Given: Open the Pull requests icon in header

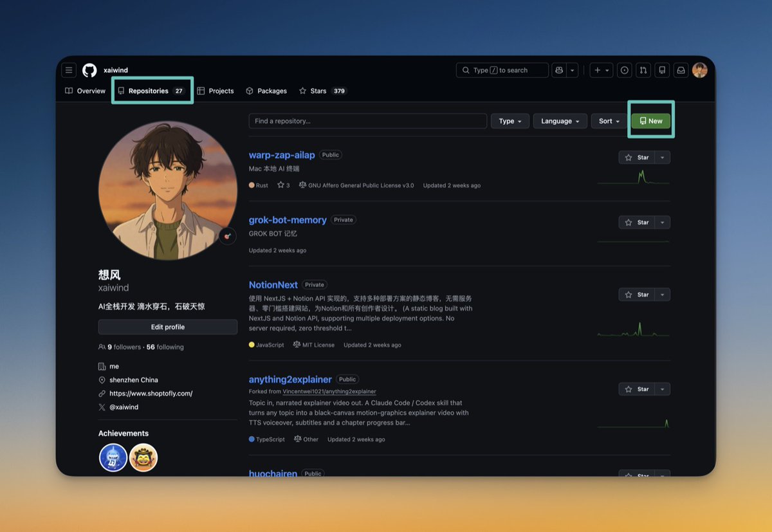Looking at the screenshot, I should pos(643,70).
